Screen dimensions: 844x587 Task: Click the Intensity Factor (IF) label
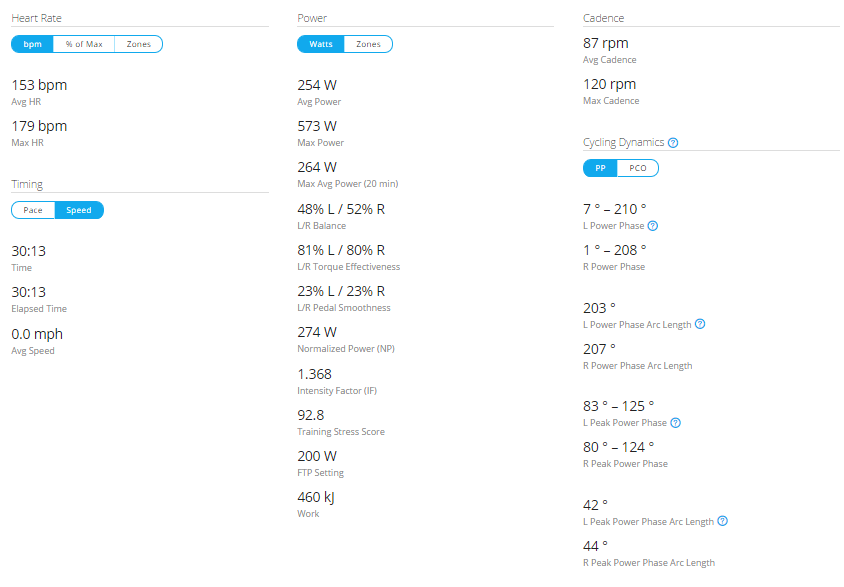pyautogui.click(x=337, y=391)
